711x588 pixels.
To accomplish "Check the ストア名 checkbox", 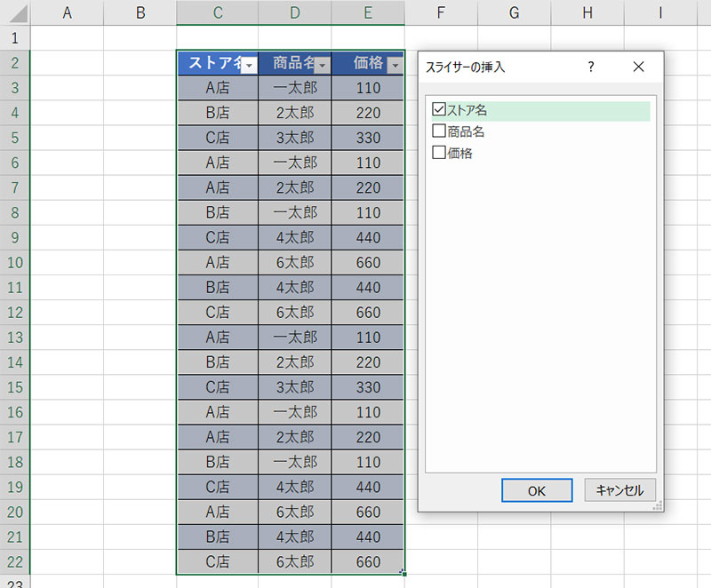I will click(x=438, y=110).
